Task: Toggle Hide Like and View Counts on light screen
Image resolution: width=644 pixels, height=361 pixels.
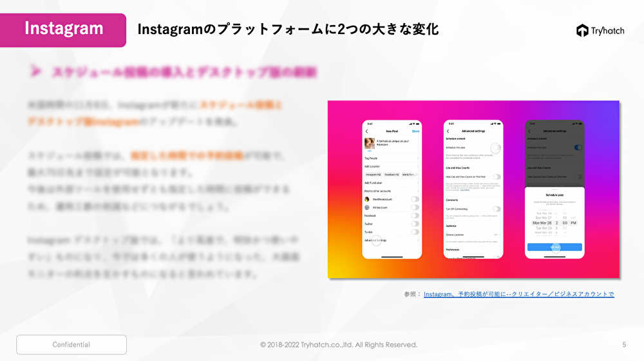Action: 497,177
